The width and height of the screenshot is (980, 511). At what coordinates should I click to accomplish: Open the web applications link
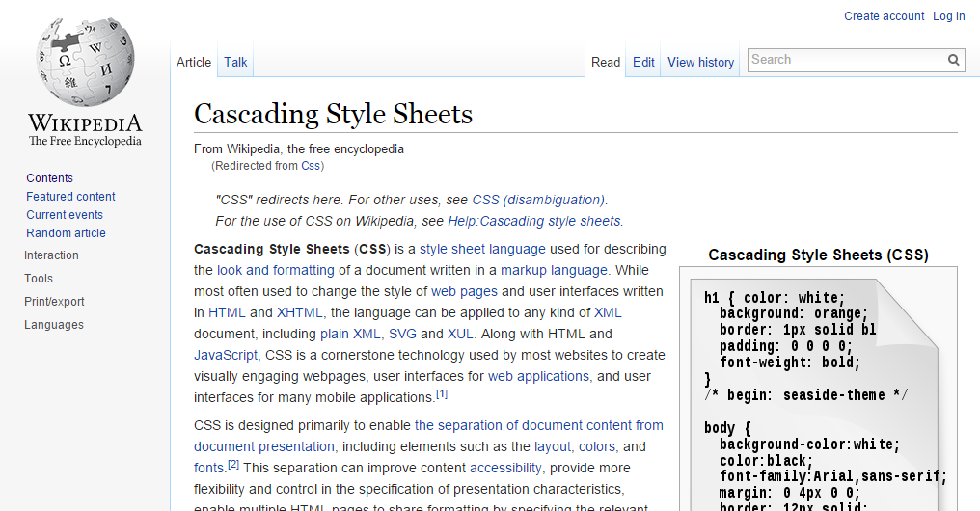pos(539,376)
